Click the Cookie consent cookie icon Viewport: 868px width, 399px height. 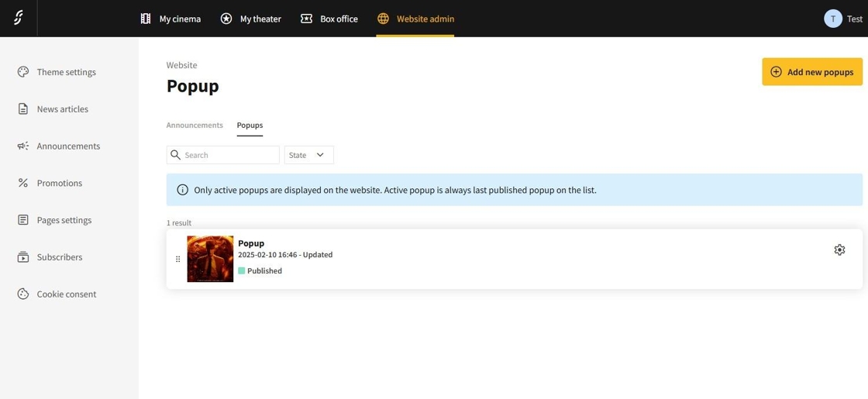[23, 294]
